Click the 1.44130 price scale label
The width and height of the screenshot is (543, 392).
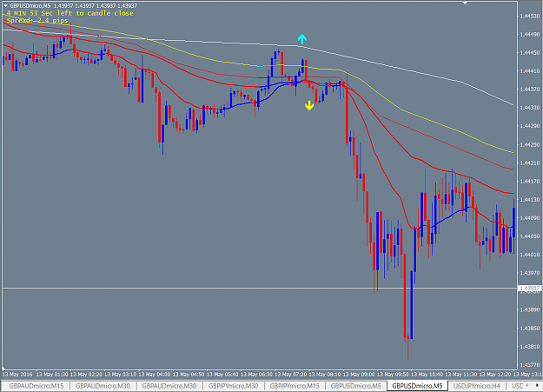click(530, 200)
